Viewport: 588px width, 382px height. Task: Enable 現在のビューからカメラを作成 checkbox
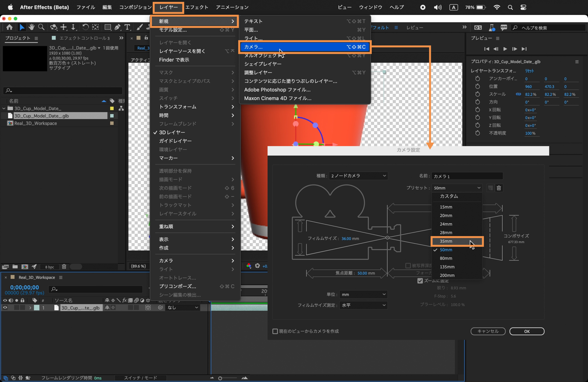tap(275, 331)
